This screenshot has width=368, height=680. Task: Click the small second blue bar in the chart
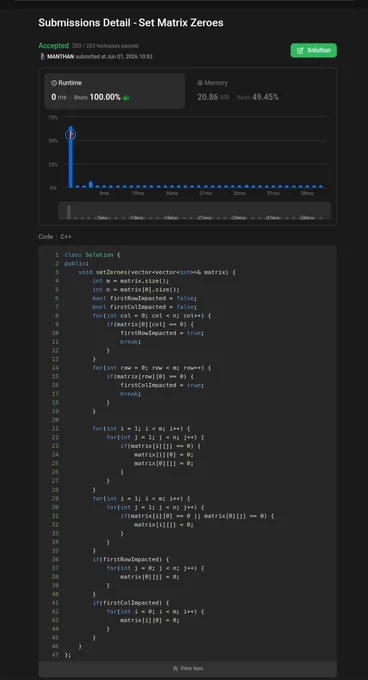click(91, 184)
